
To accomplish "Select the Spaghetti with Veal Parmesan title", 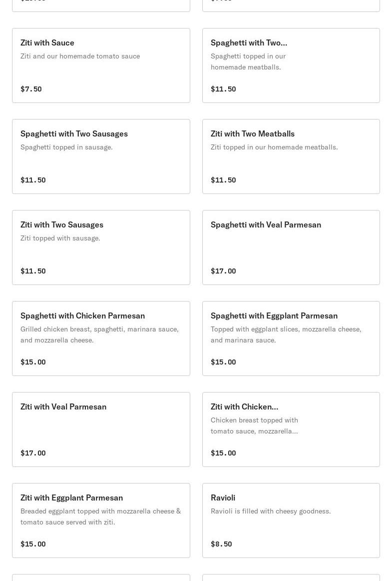I will click(266, 224).
